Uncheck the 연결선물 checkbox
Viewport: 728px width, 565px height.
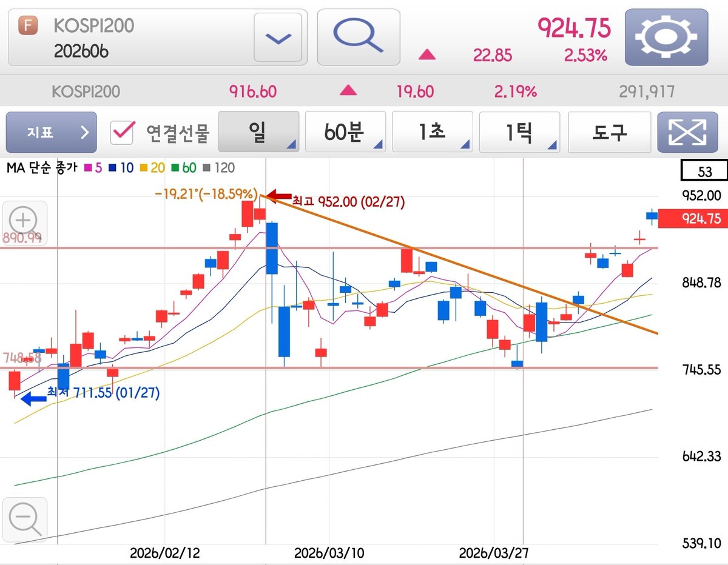[123, 132]
